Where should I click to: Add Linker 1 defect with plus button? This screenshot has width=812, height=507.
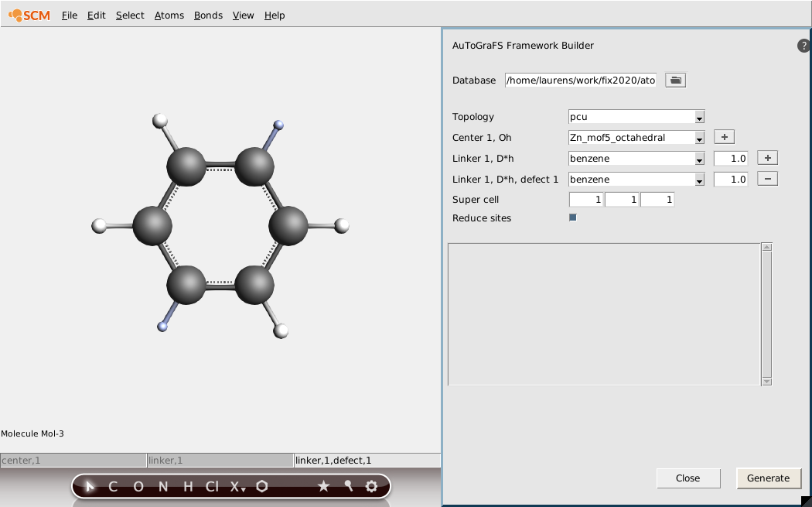pyautogui.click(x=767, y=158)
